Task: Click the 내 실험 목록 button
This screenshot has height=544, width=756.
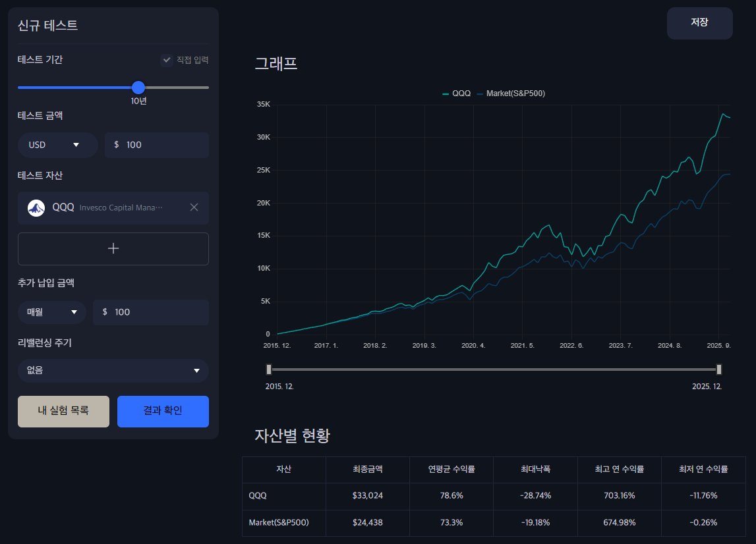Action: pyautogui.click(x=64, y=412)
